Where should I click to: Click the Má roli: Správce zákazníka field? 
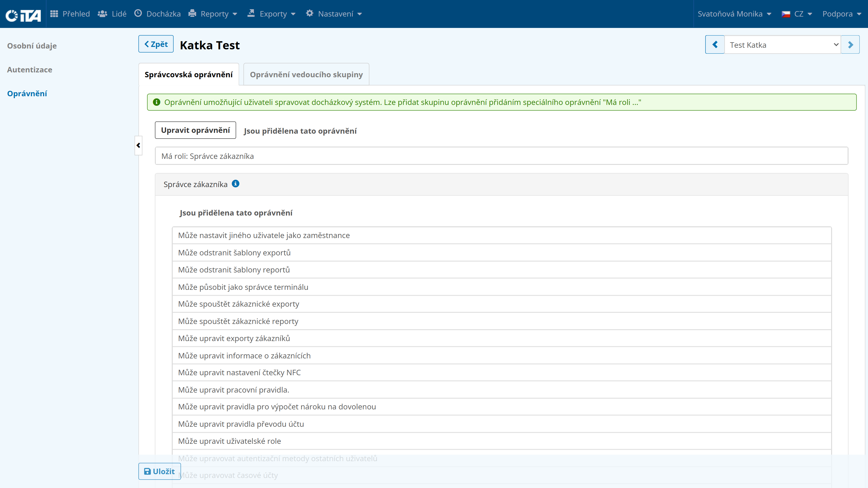501,156
